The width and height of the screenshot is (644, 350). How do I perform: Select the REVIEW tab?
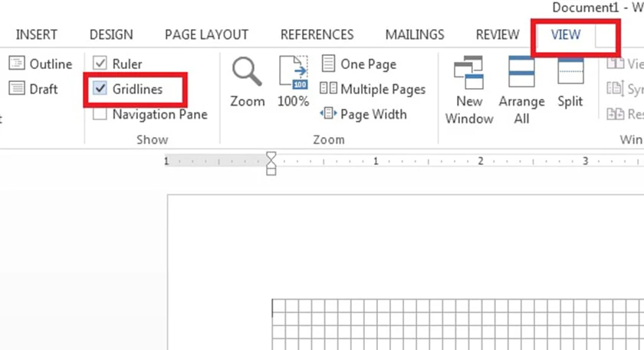point(498,35)
